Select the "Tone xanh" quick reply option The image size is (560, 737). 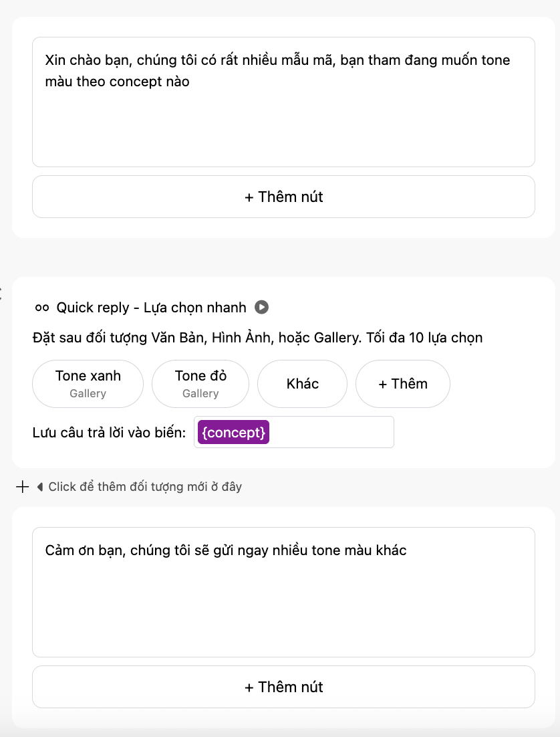[88, 383]
